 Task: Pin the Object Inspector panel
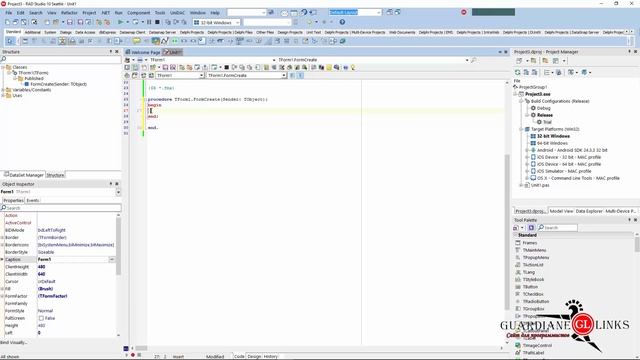(111, 184)
